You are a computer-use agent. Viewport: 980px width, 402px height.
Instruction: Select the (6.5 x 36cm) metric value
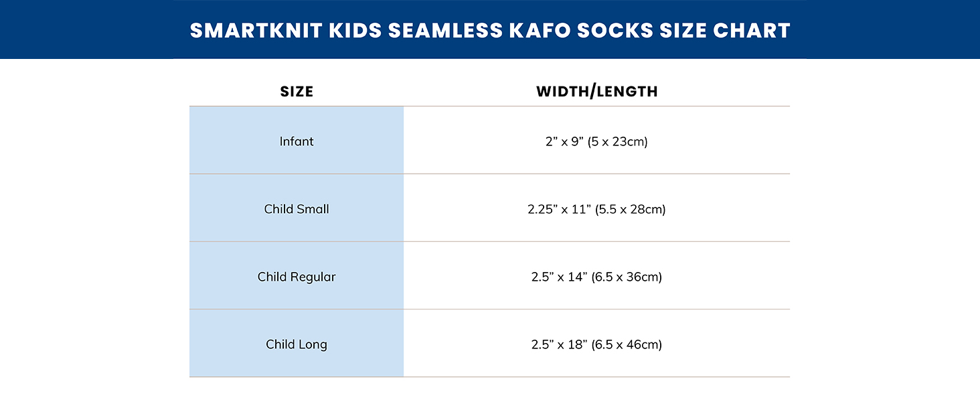click(x=627, y=277)
